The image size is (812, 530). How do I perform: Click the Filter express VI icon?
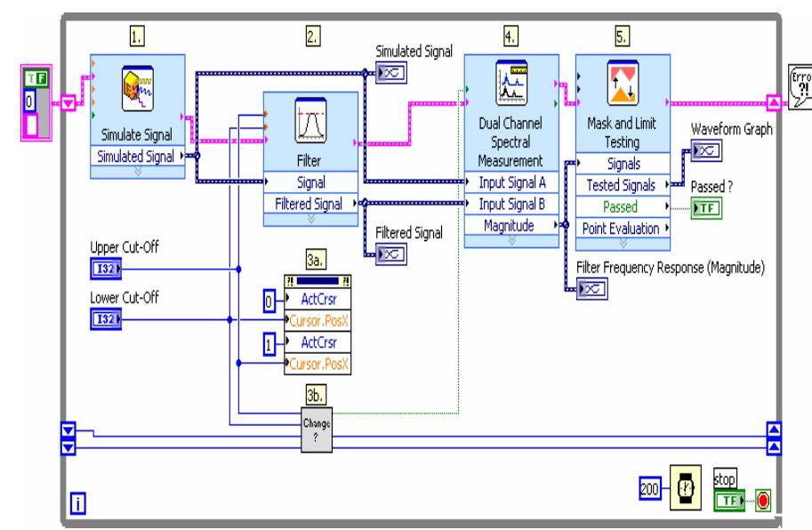(310, 120)
